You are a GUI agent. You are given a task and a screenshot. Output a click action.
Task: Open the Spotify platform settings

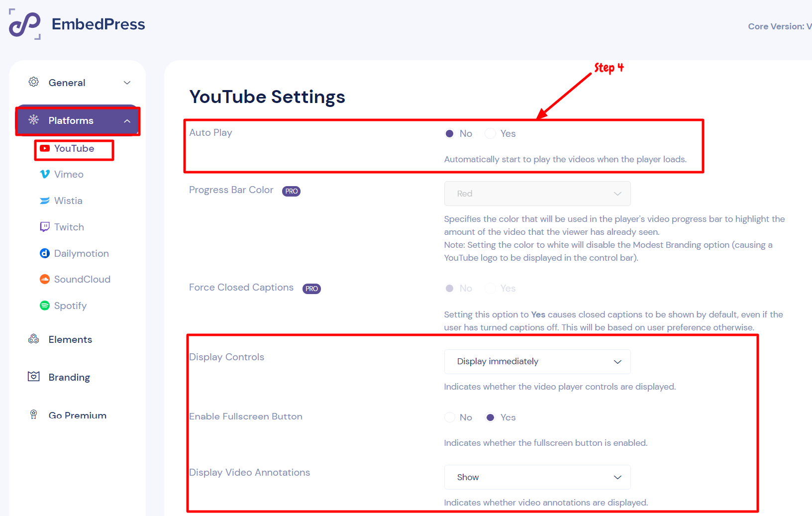click(x=70, y=306)
